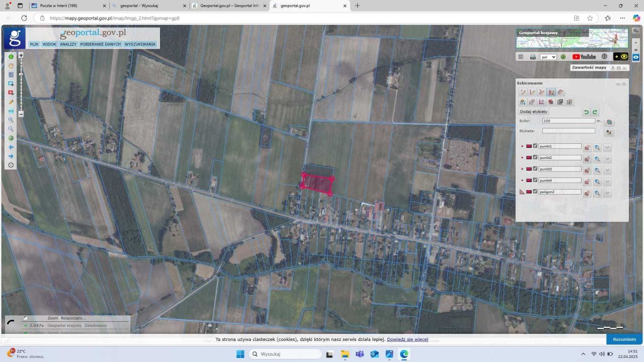Viewport: 644px width, 362px height.
Task: Expand options for punkt1 row
Action: (607, 148)
